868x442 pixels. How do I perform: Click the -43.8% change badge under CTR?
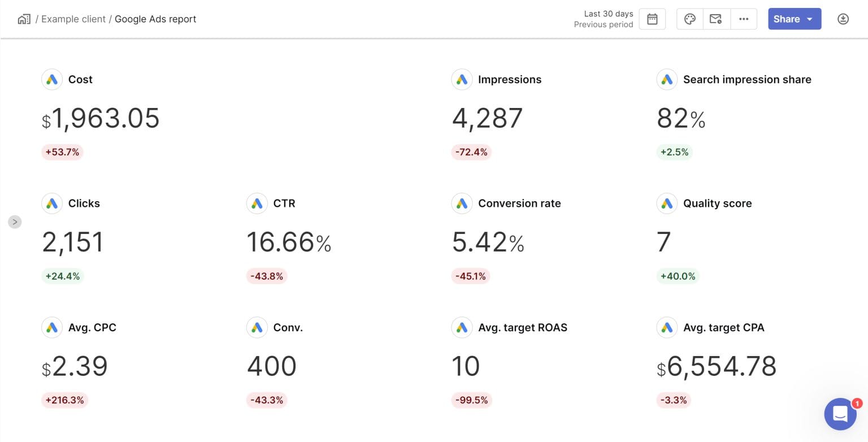point(267,276)
